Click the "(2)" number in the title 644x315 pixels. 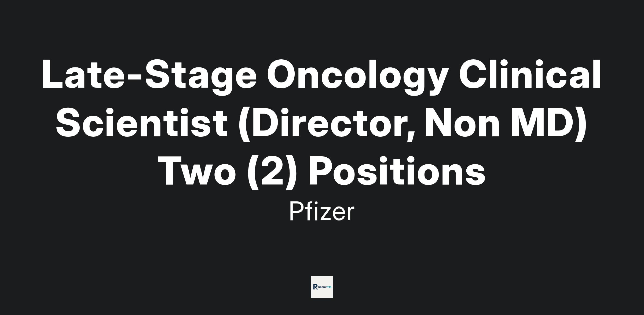[x=272, y=171]
